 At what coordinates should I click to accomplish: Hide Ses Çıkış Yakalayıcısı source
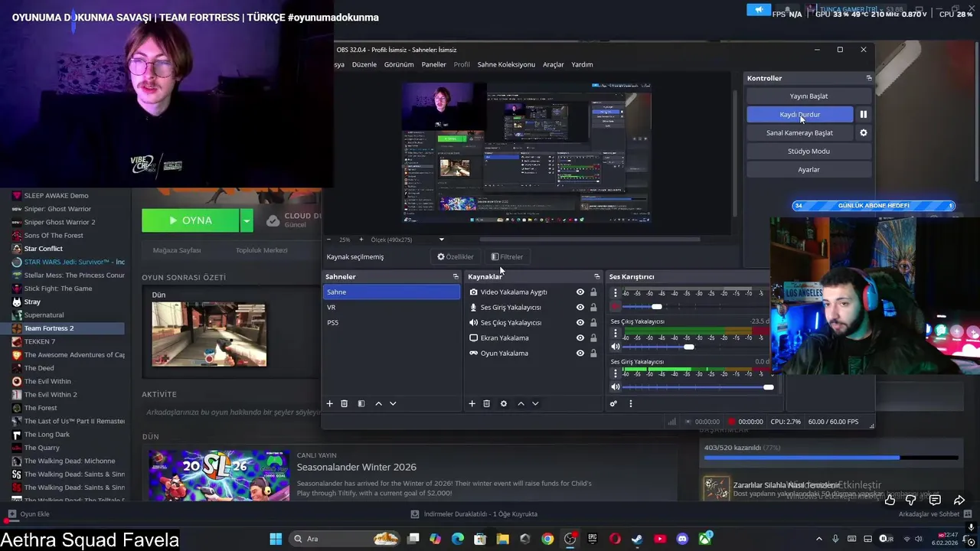580,322
